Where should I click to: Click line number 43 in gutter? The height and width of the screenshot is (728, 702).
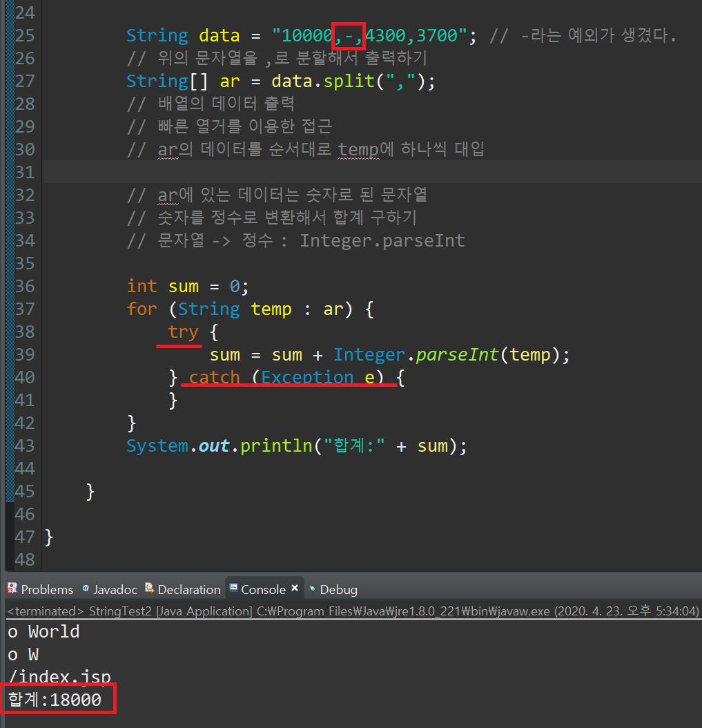tap(25, 446)
